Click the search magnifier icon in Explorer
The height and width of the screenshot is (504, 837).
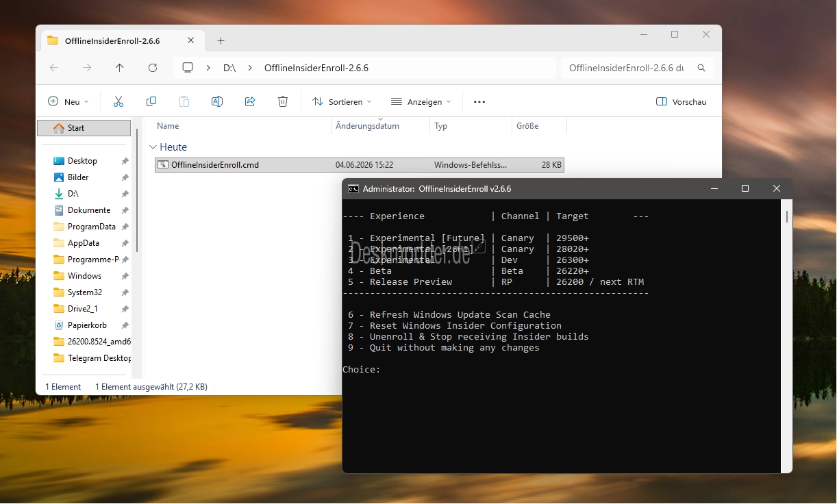click(x=701, y=68)
